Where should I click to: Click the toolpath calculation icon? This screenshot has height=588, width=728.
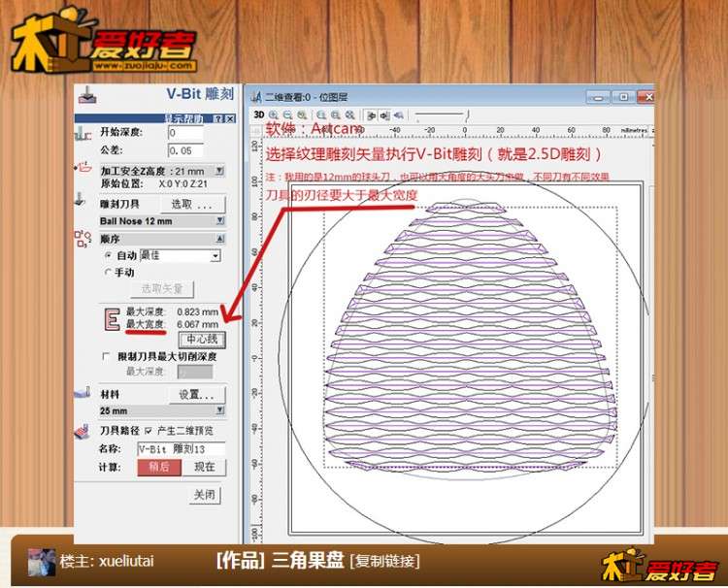click(83, 431)
